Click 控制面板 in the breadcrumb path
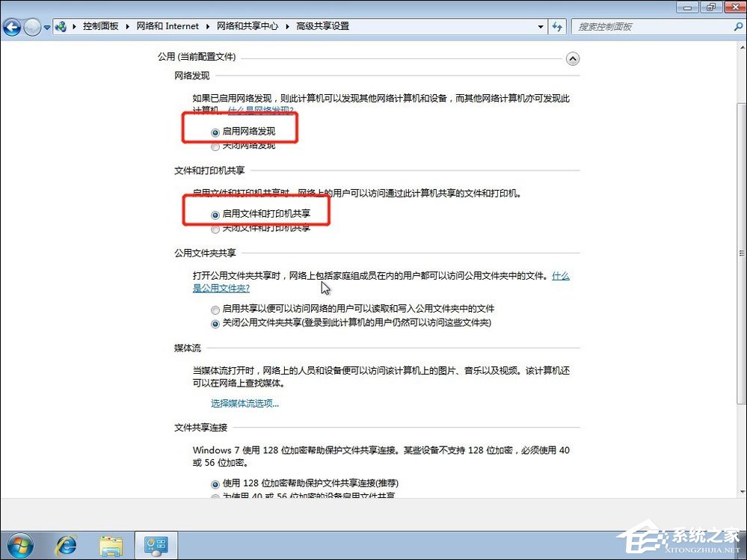 [x=101, y=25]
